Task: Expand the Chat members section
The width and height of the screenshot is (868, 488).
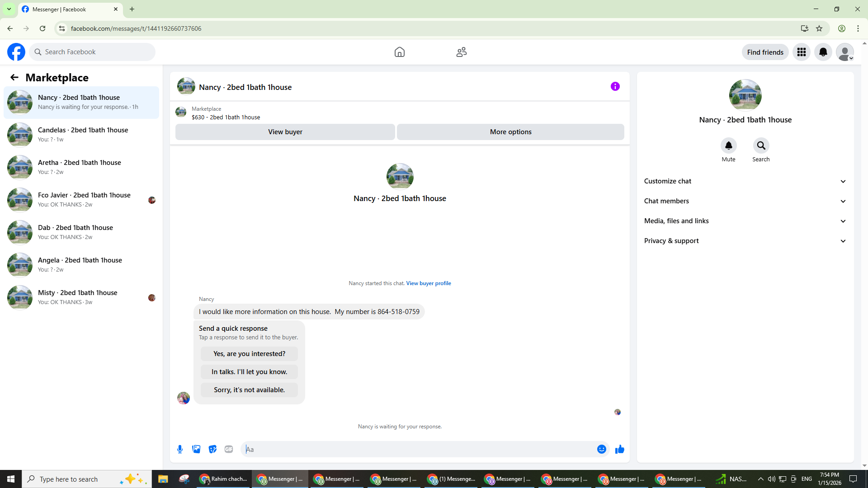Action: click(745, 201)
